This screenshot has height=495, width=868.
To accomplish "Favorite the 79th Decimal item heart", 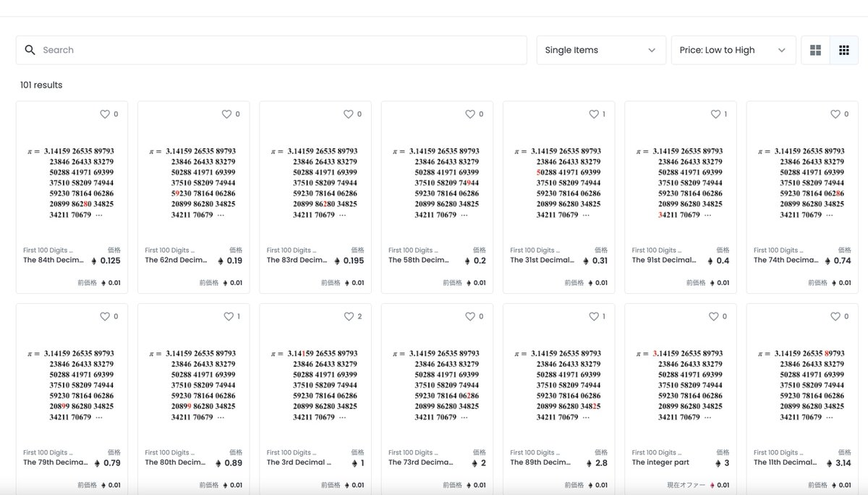I will tap(105, 316).
